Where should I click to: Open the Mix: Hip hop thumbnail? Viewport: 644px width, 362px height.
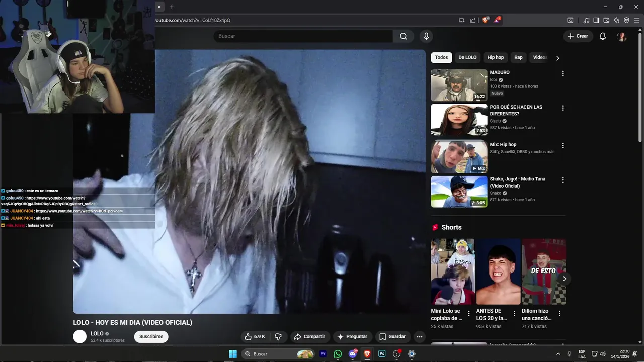point(459,157)
